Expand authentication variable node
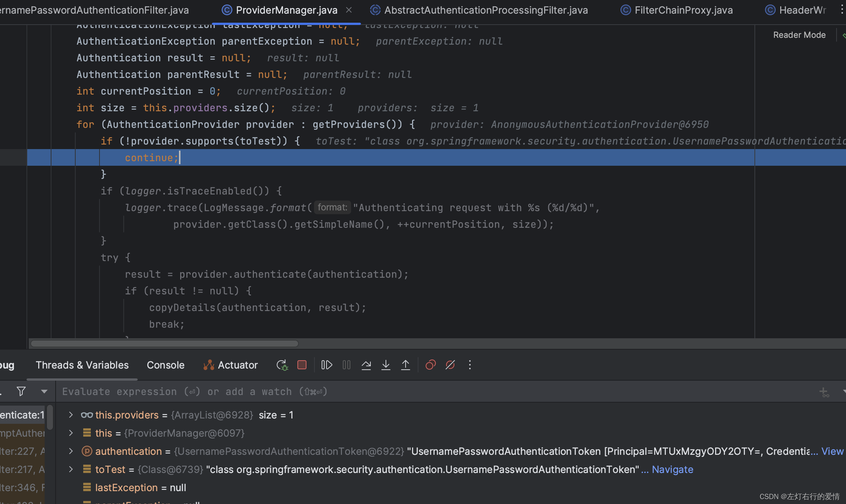The width and height of the screenshot is (846, 504). coord(71,451)
